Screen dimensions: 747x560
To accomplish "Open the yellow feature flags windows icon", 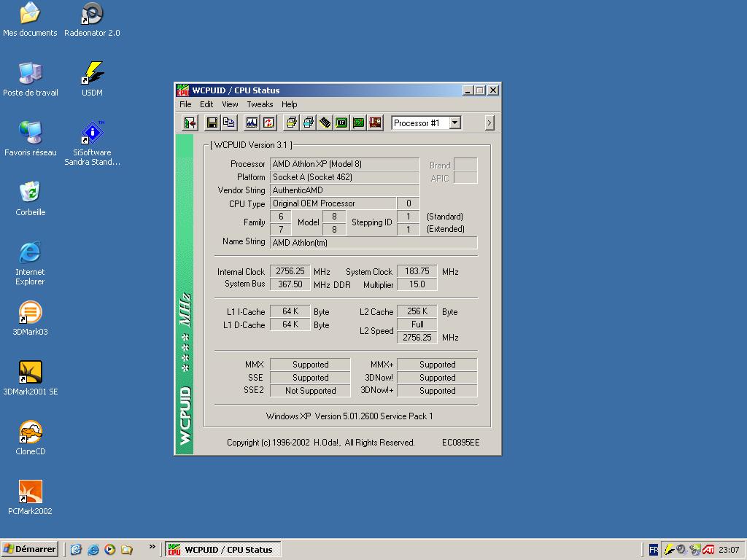I will (291, 122).
